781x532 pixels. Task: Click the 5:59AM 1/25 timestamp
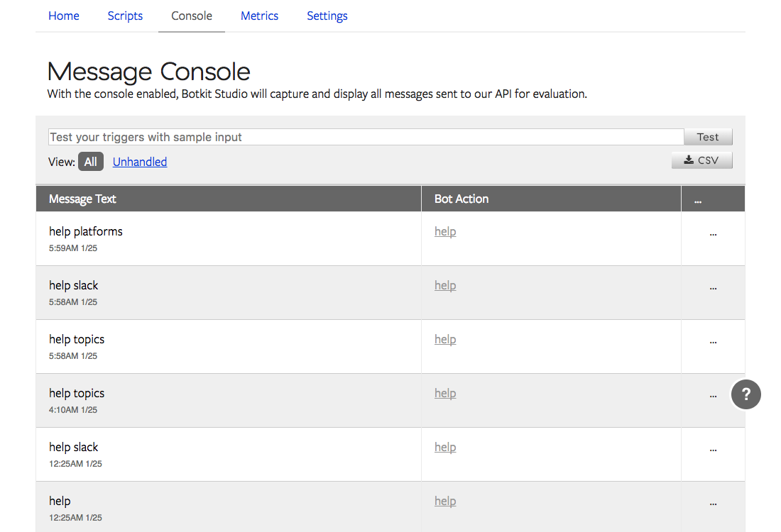pyautogui.click(x=73, y=248)
